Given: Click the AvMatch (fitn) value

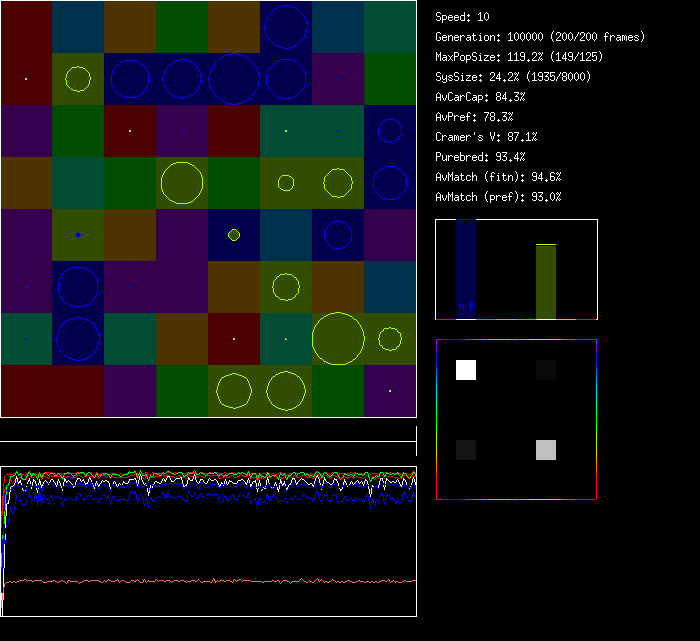Looking at the screenshot, I should coord(498,177).
